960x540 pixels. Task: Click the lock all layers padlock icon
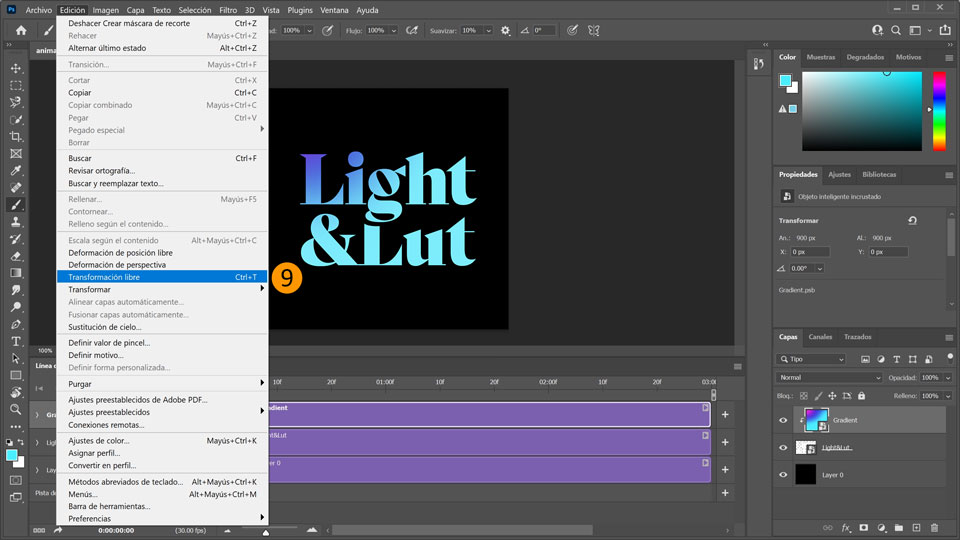859,397
